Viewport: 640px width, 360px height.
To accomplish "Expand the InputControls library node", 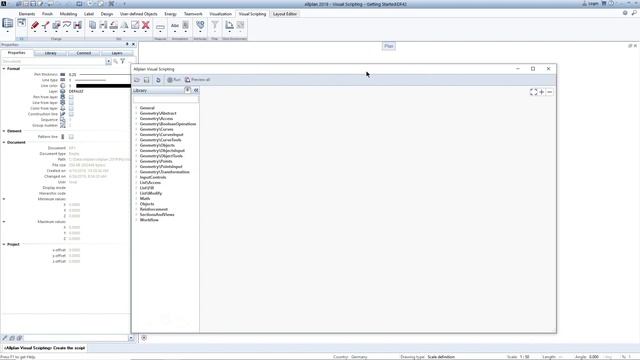I will (136, 177).
